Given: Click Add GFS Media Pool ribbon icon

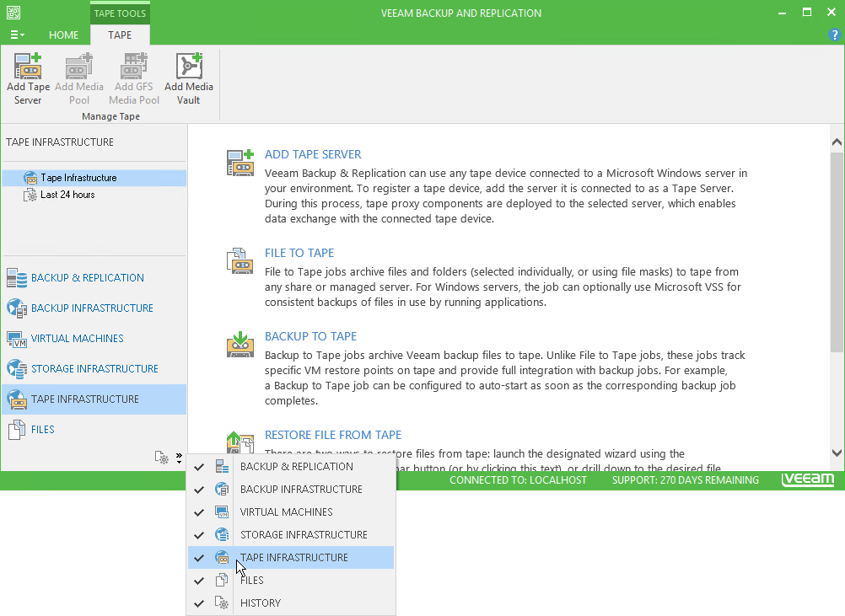Looking at the screenshot, I should [x=133, y=67].
